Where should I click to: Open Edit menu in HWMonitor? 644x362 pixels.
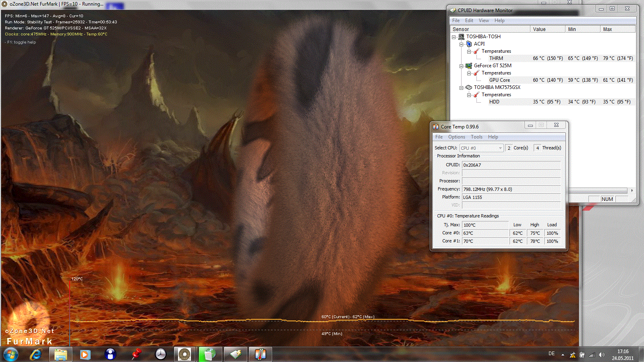tap(469, 21)
